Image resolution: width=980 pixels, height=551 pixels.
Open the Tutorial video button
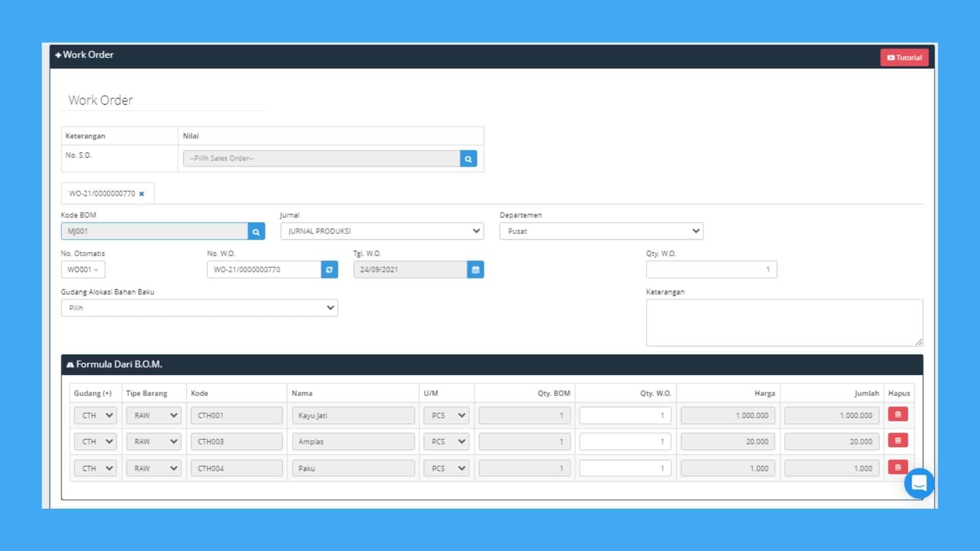(904, 58)
